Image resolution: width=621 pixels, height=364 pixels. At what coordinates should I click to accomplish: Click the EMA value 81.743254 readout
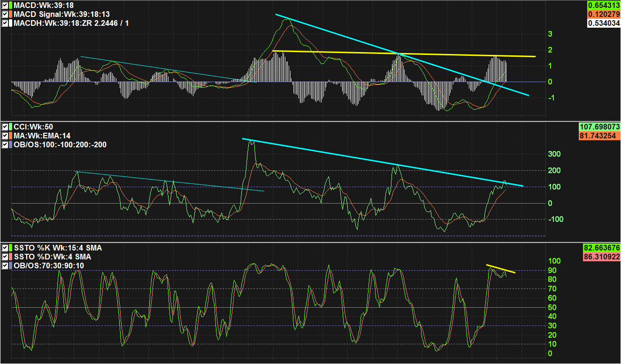(600, 136)
